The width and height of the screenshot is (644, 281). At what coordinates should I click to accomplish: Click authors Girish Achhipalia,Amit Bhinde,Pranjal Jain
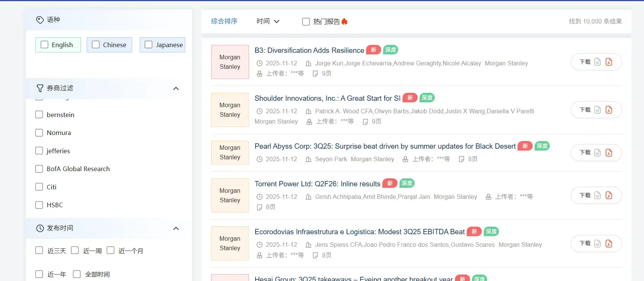point(373,197)
